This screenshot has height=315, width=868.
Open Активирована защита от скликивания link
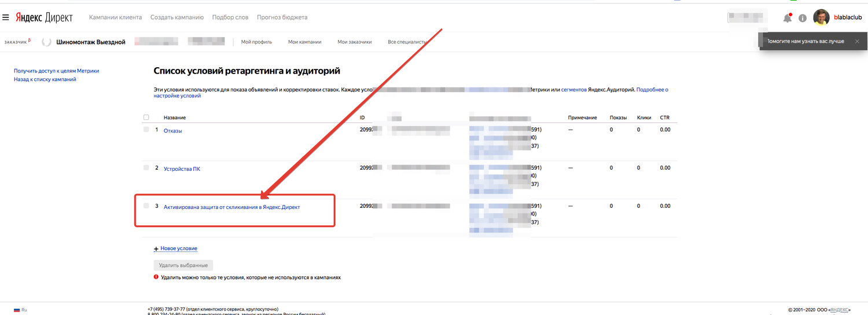pyautogui.click(x=232, y=207)
